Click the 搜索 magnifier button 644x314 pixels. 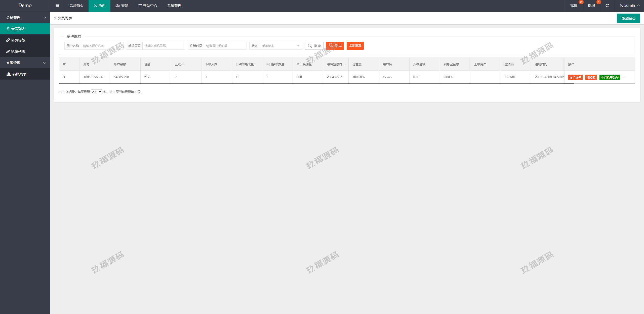pyautogui.click(x=314, y=46)
